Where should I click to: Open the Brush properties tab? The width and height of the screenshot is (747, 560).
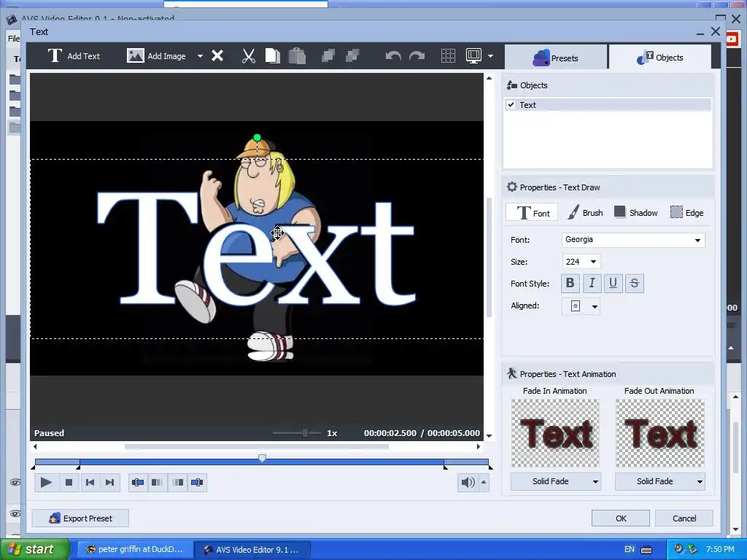(585, 212)
